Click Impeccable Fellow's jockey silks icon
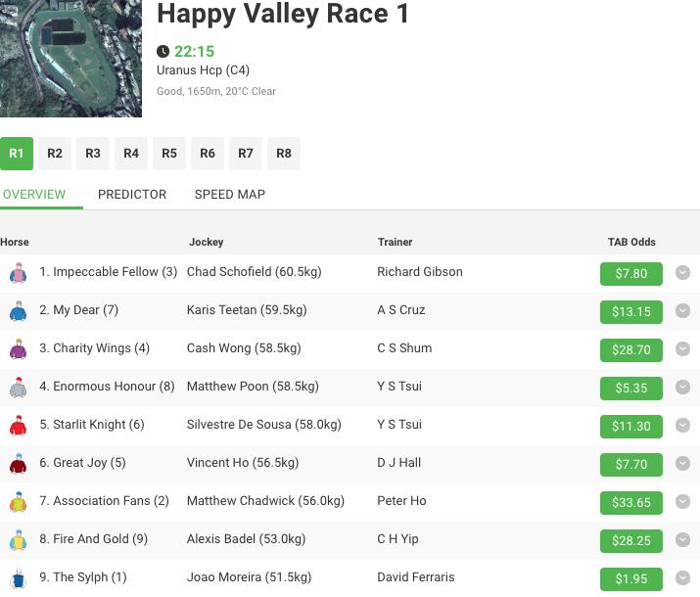The height and width of the screenshot is (597, 700). [18, 273]
